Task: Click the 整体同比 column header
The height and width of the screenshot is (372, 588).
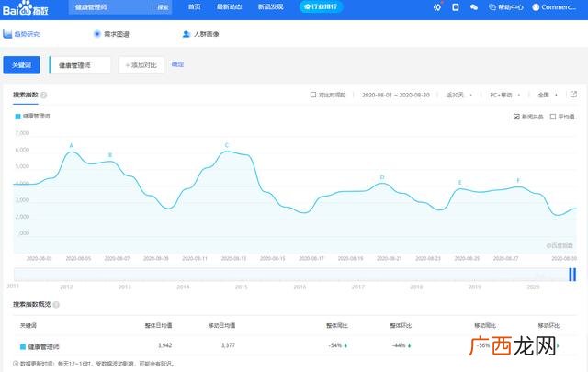Action: coord(337,325)
